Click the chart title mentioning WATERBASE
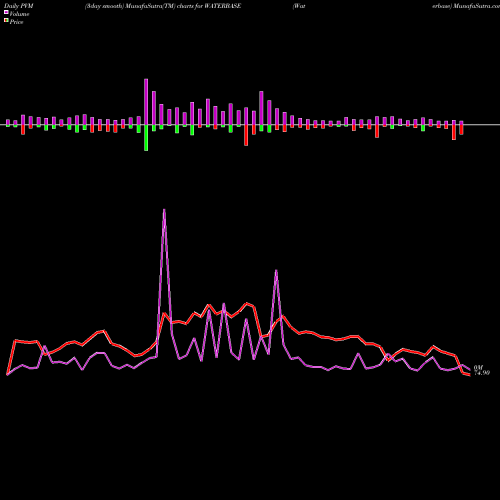500x500 pixels. click(163, 6)
